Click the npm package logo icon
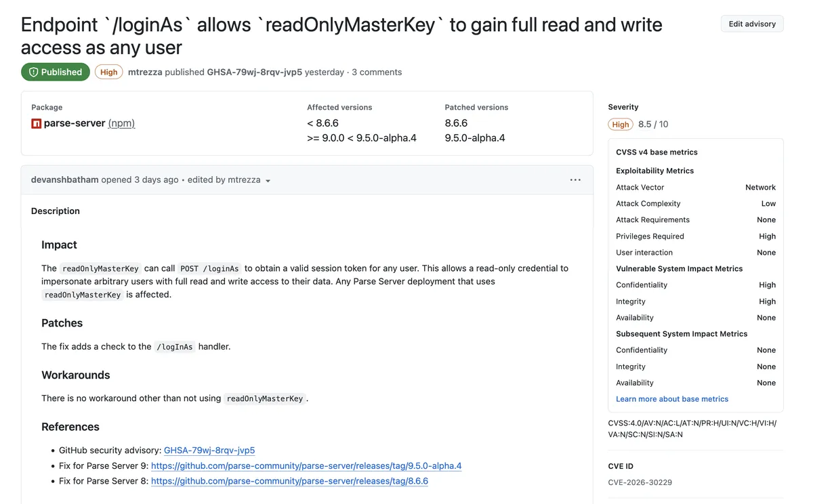 [x=37, y=123]
